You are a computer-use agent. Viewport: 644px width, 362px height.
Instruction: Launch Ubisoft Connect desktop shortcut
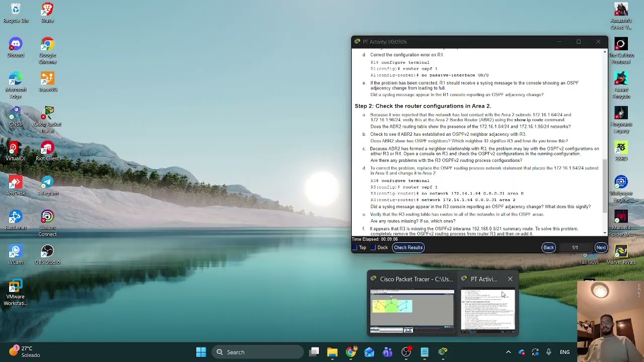click(x=47, y=224)
